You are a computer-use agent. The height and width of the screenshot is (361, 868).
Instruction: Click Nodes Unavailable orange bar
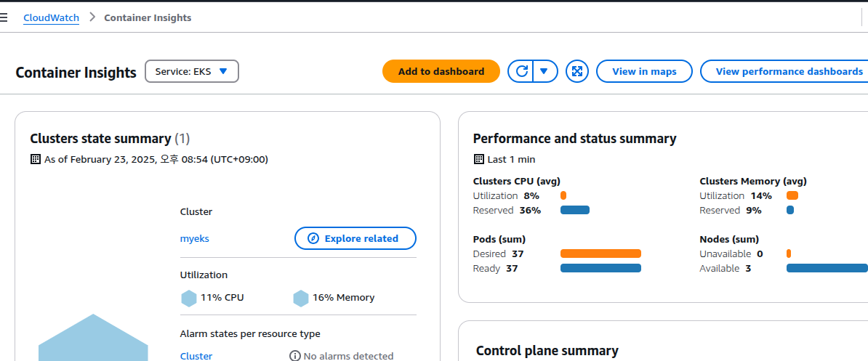(788, 253)
